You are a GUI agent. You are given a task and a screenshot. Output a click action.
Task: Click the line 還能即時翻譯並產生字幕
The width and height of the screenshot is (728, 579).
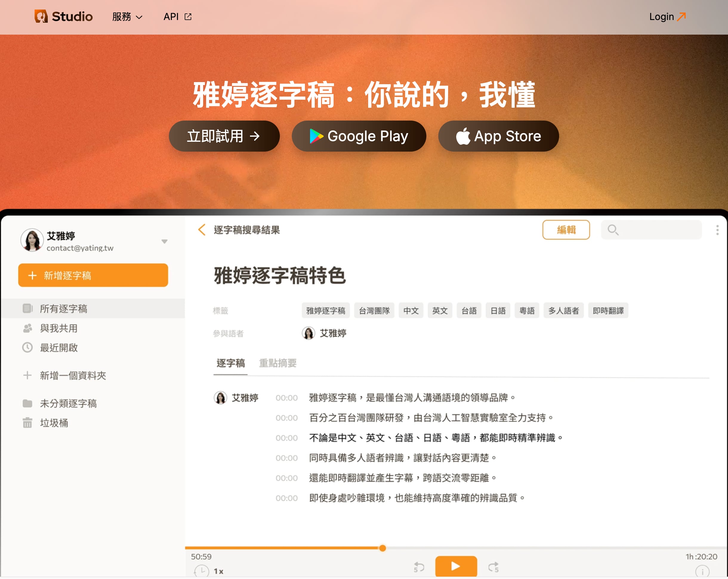point(403,478)
